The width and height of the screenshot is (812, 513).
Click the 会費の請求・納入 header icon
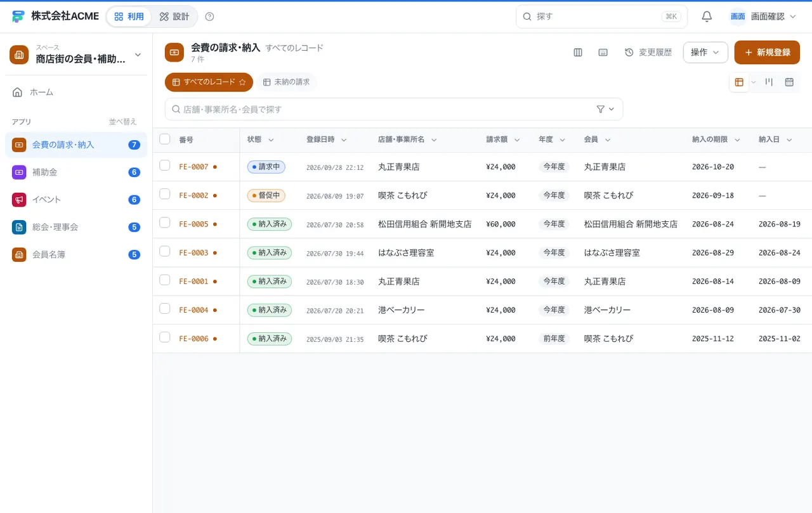[174, 53]
